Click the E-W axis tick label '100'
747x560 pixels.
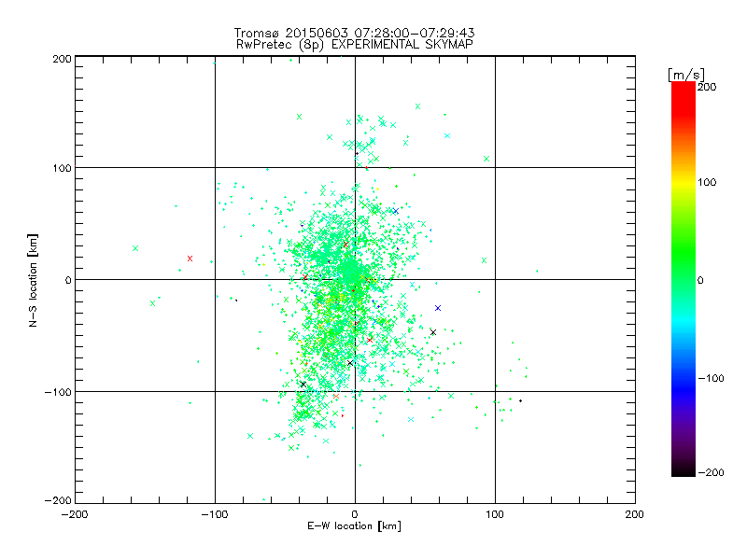495,514
